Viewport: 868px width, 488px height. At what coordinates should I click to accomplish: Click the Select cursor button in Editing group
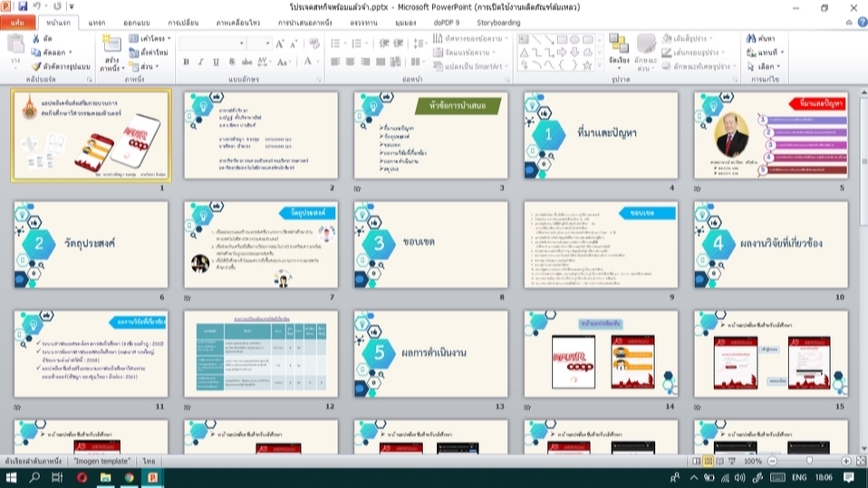pyautogui.click(x=764, y=66)
